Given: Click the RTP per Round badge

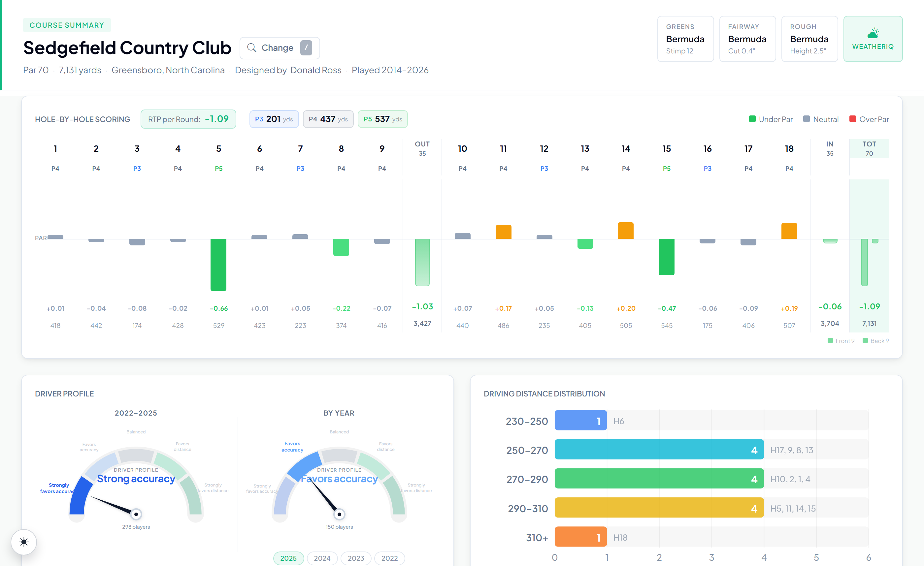Looking at the screenshot, I should click(x=188, y=119).
